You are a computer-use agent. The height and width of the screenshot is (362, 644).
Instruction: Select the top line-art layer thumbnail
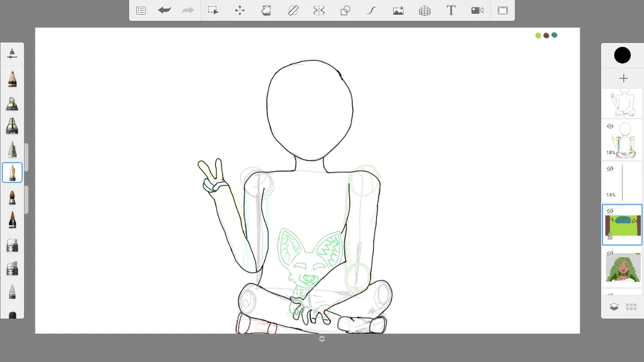click(x=622, y=103)
